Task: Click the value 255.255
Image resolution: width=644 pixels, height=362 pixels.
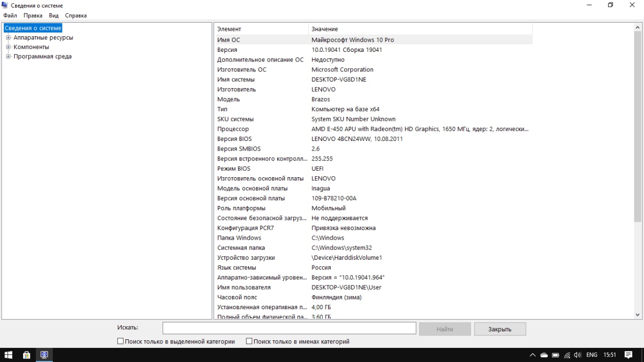Action: [x=322, y=159]
